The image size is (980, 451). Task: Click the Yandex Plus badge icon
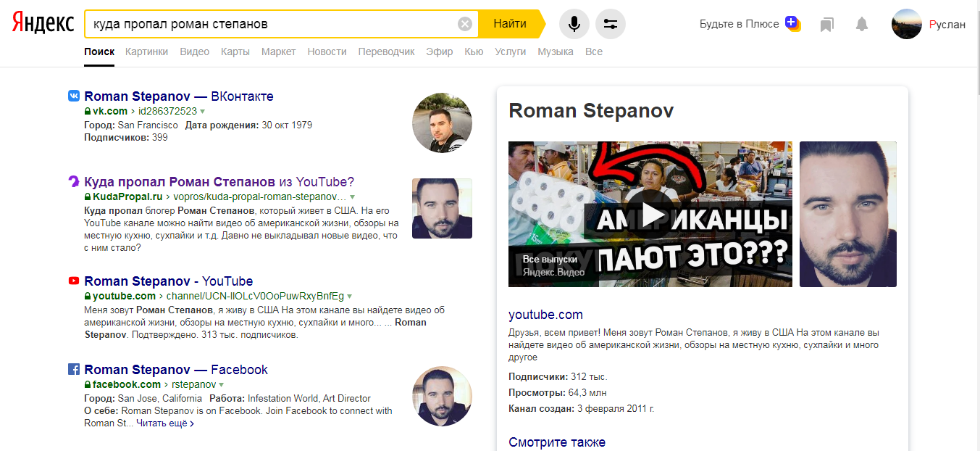[x=792, y=23]
